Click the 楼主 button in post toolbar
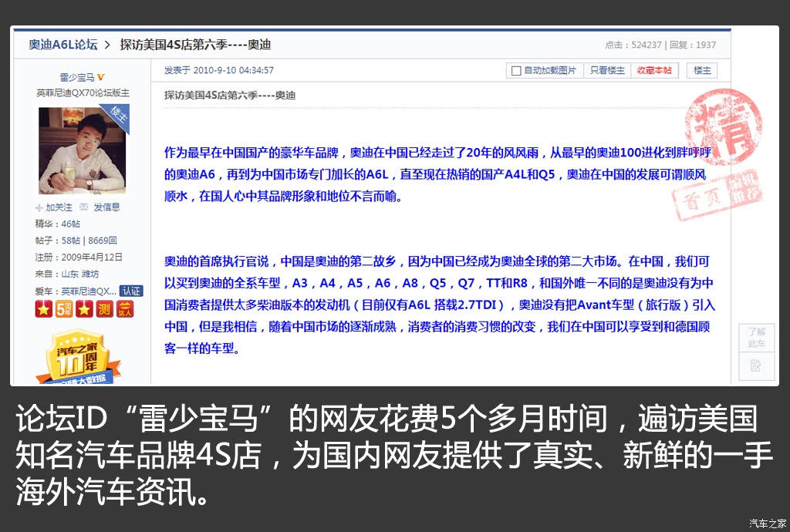 [702, 70]
